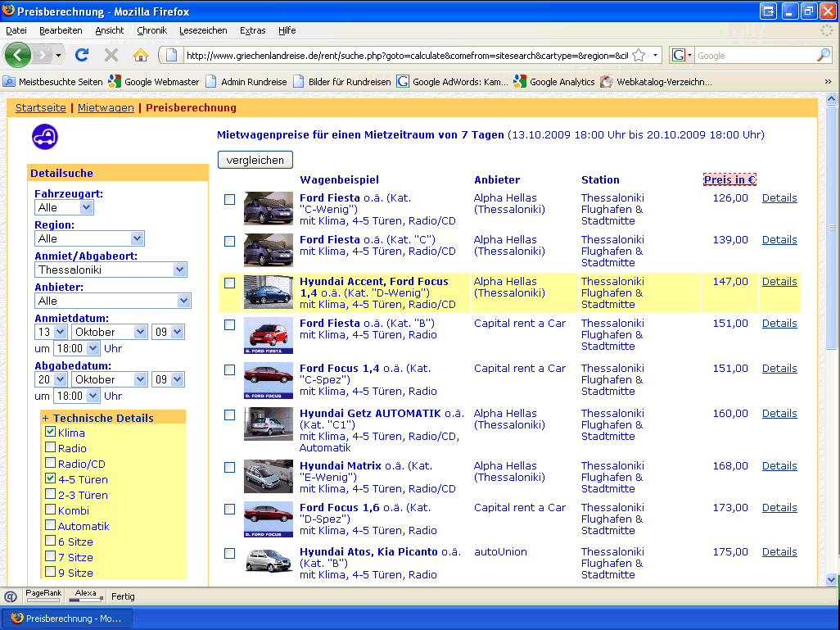840x630 pixels.
Task: Check the 2-3 Türen checkbox
Action: (x=51, y=494)
